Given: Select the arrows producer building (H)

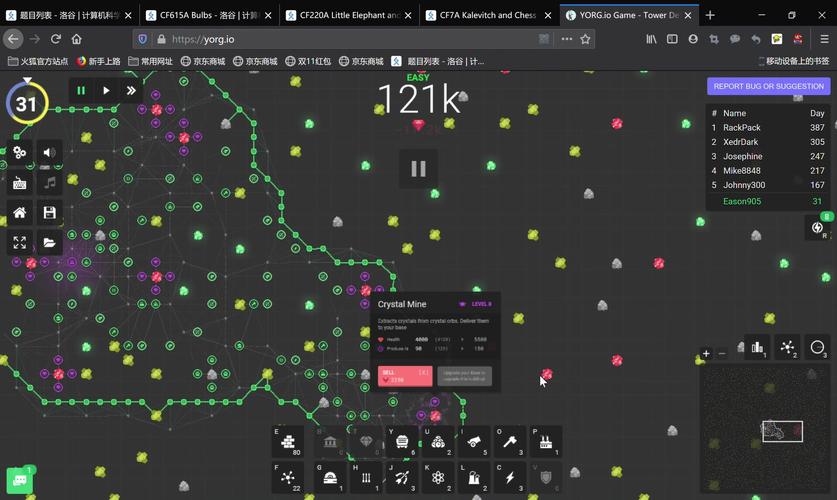Looking at the screenshot, I should pyautogui.click(x=366, y=478).
